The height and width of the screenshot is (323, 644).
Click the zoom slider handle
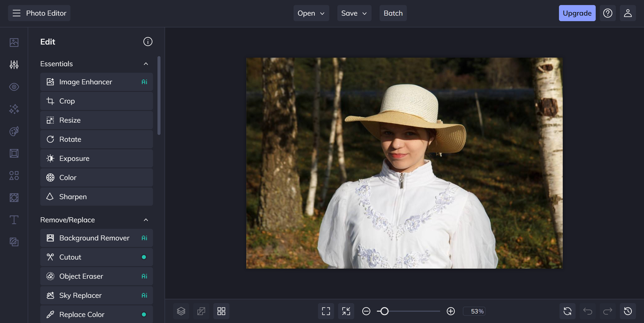[x=384, y=311]
